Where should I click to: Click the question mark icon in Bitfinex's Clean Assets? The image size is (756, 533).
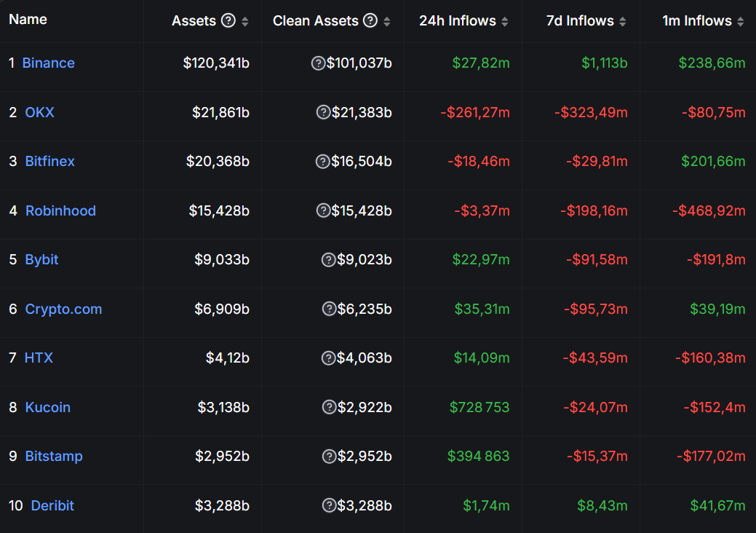point(322,162)
